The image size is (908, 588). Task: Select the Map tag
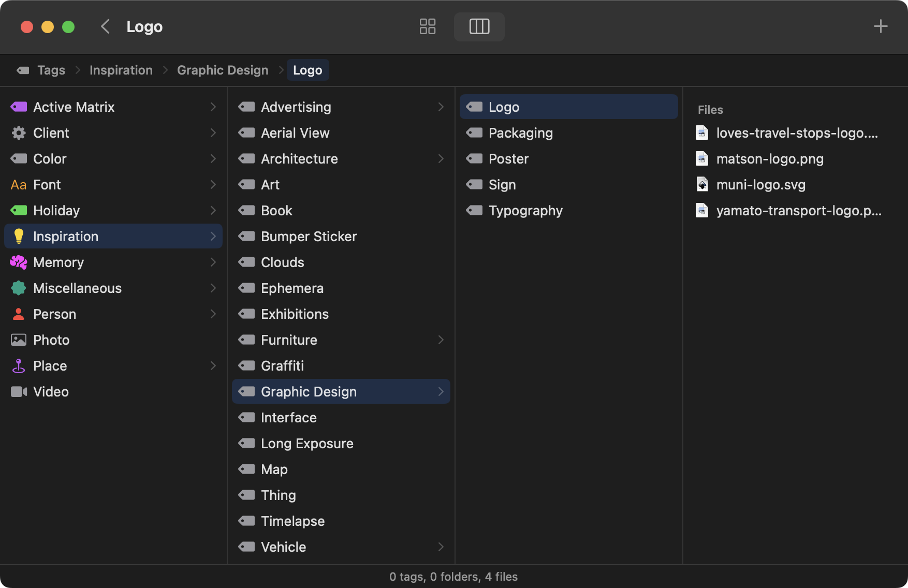click(341, 469)
